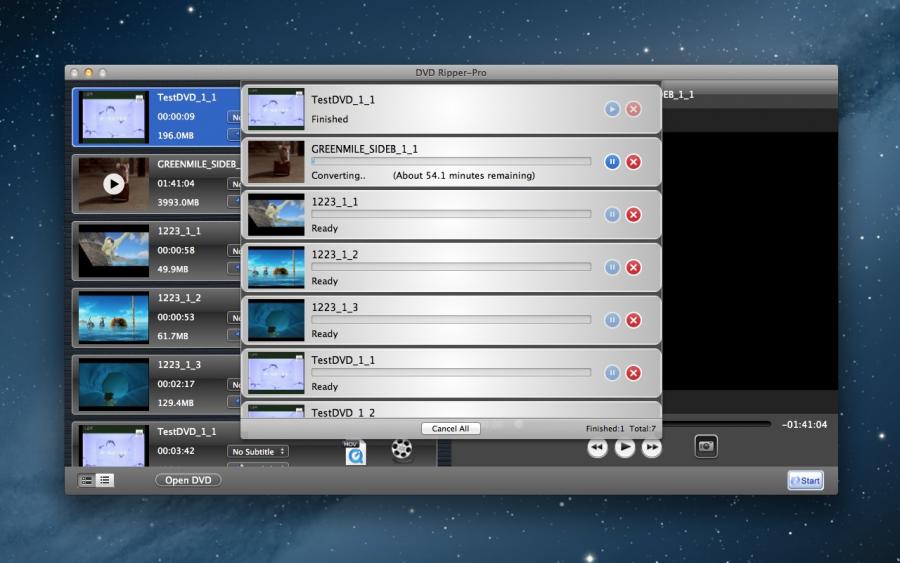Cancel the Ready TestDVD_1_1 queue task
The image size is (900, 563).
click(633, 373)
